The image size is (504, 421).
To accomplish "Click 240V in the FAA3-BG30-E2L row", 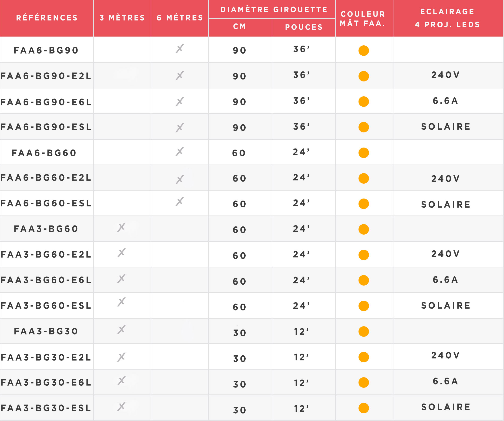I will coord(446,356).
